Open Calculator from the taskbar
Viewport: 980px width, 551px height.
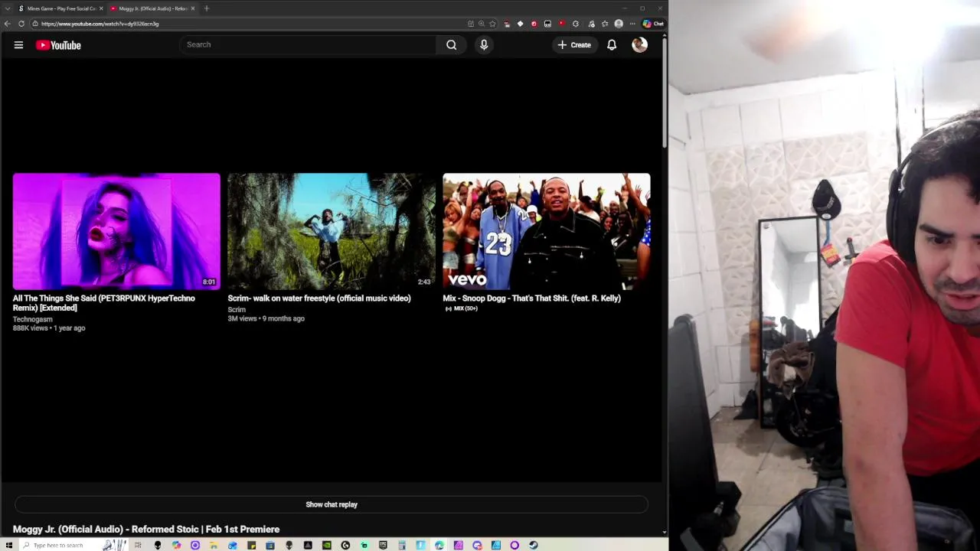[401, 545]
